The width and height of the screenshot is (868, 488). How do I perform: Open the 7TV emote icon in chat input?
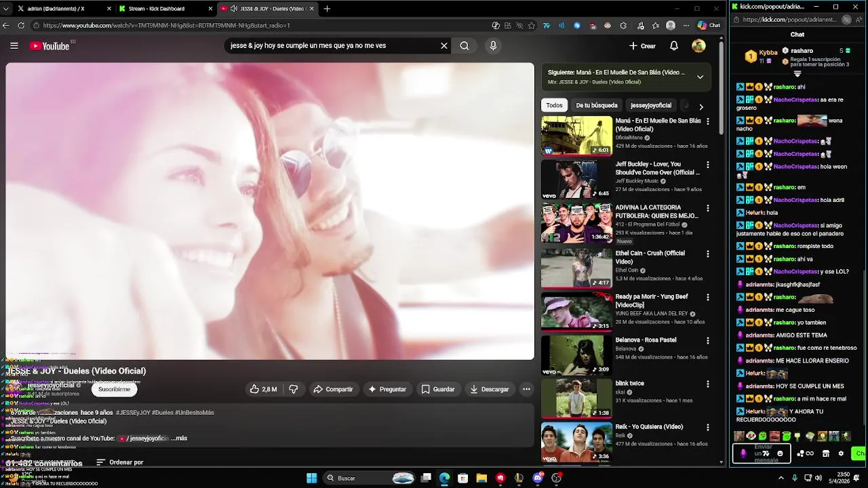pos(766,454)
